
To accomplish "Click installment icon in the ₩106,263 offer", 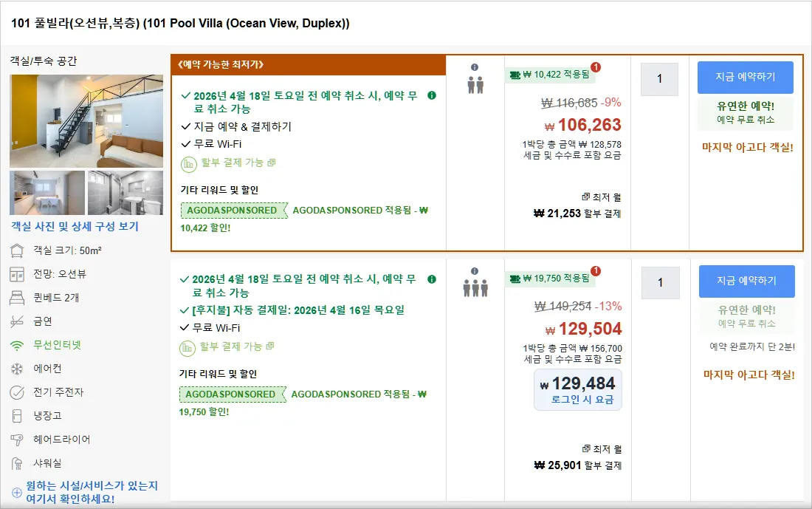I will (x=188, y=164).
